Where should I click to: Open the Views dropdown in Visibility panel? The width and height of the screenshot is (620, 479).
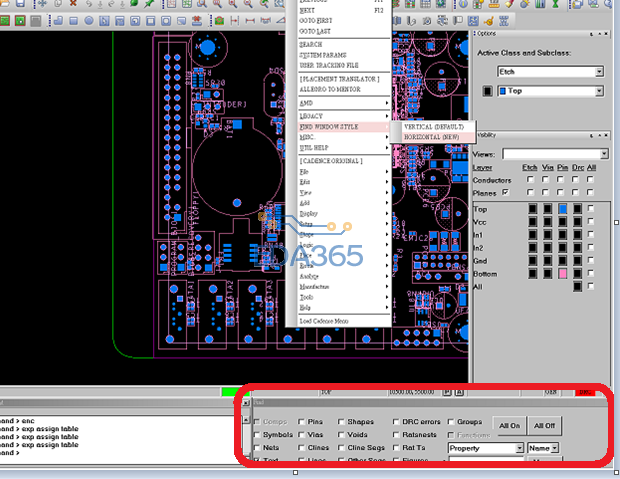(x=604, y=153)
